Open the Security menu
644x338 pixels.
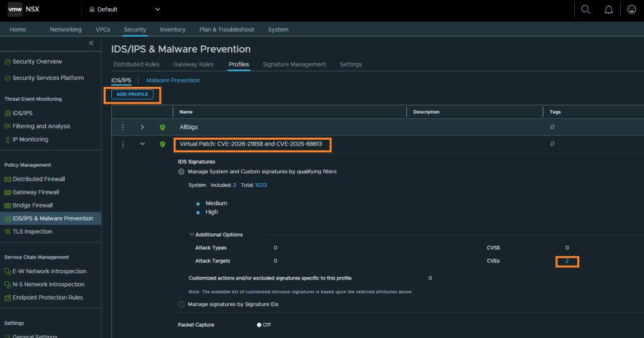tap(135, 30)
